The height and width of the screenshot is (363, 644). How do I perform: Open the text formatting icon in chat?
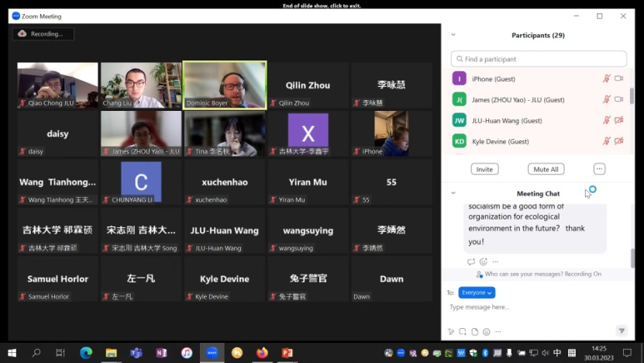click(x=450, y=331)
